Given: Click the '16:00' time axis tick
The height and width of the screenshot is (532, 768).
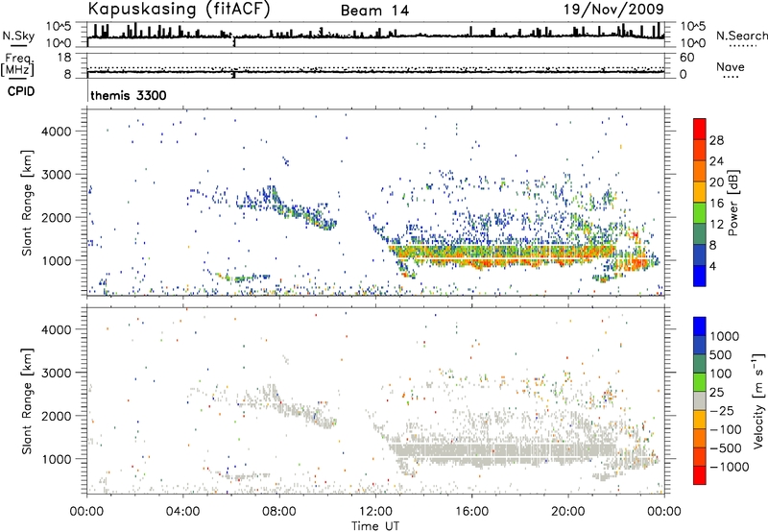Looking at the screenshot, I should pyautogui.click(x=471, y=512).
